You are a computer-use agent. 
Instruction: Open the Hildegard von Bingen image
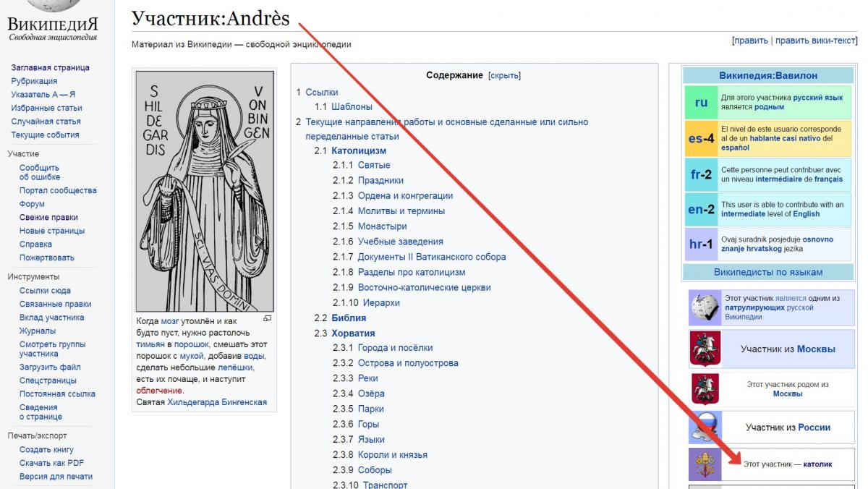tap(205, 191)
